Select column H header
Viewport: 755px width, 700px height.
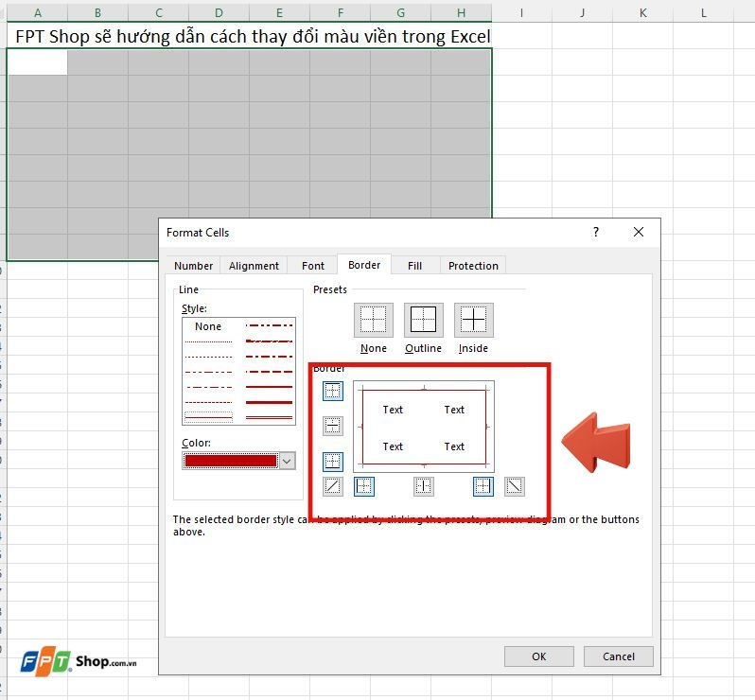461,13
